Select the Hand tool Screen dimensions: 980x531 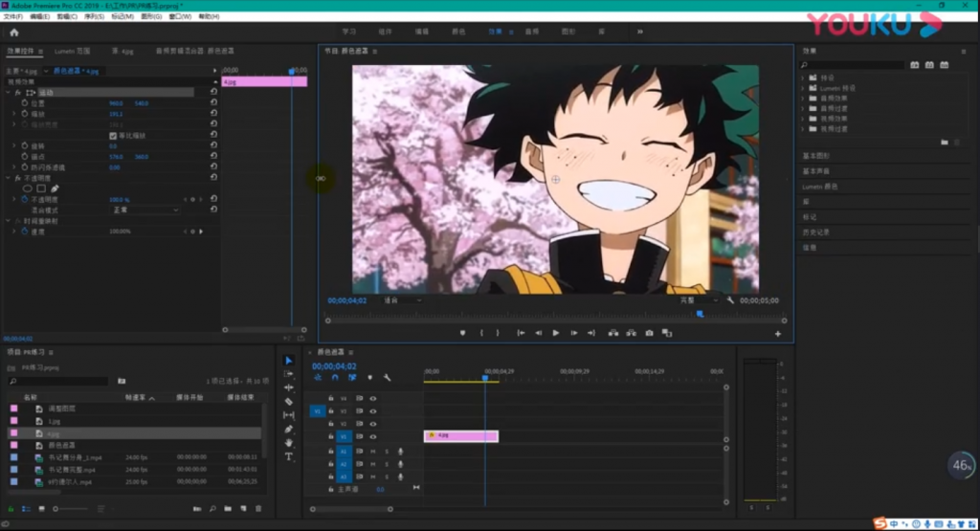point(289,443)
